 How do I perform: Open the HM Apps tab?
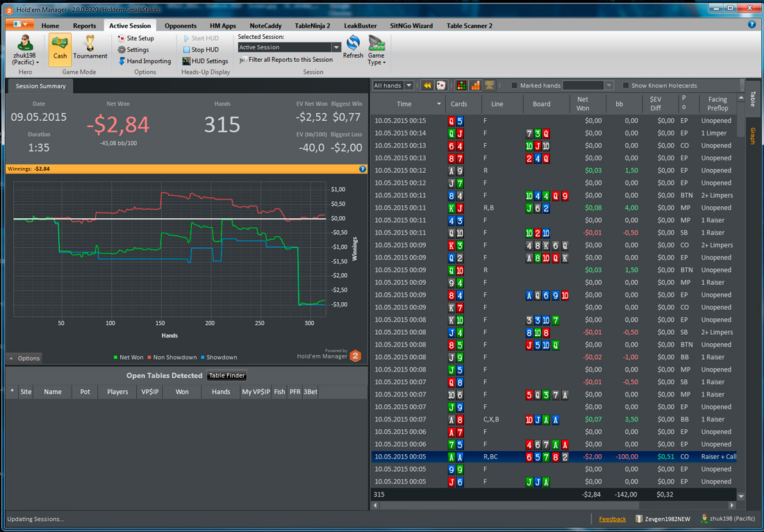point(223,26)
